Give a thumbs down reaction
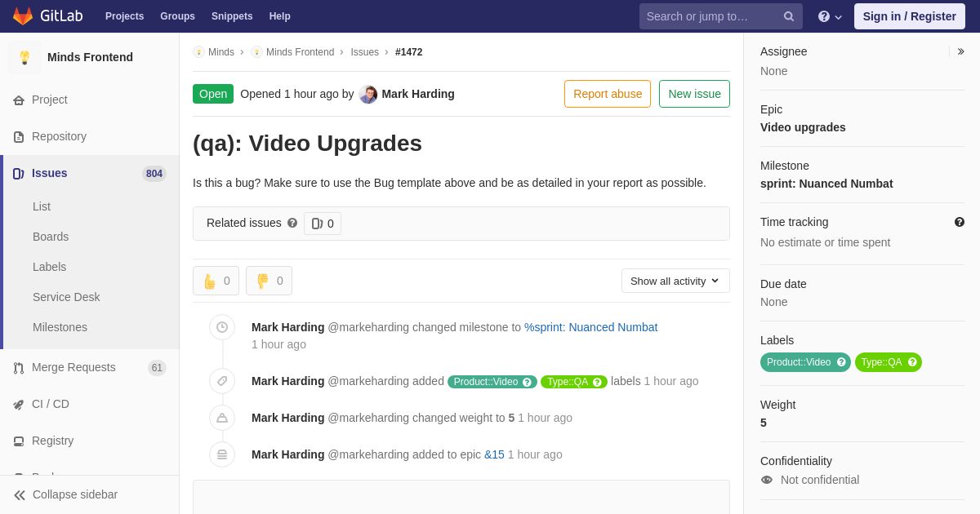The width and height of the screenshot is (980, 514). (x=269, y=281)
